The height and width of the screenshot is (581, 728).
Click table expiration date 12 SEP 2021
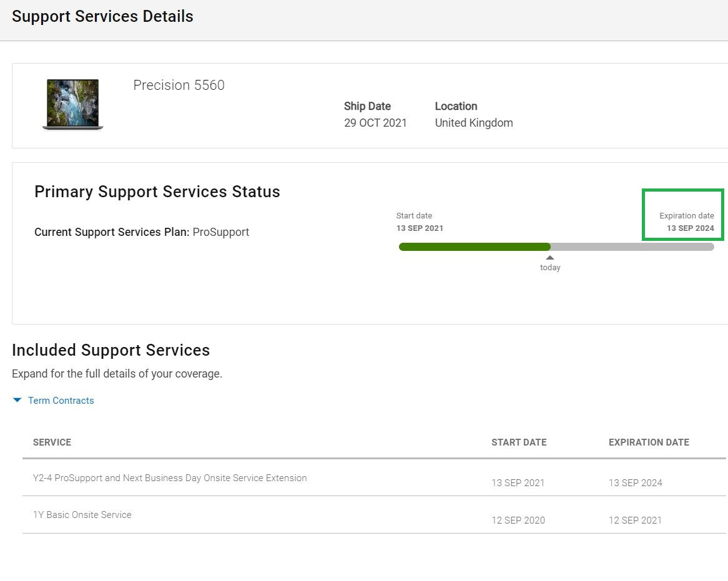click(x=635, y=520)
